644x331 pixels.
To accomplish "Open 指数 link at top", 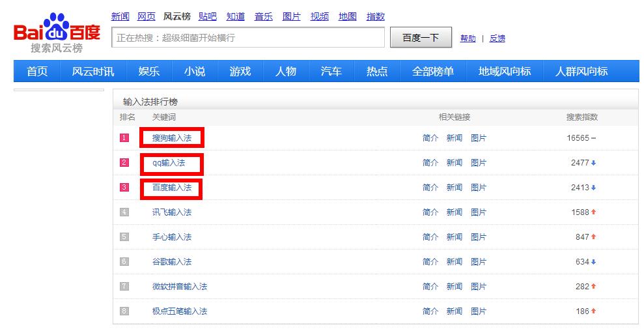I will (375, 16).
